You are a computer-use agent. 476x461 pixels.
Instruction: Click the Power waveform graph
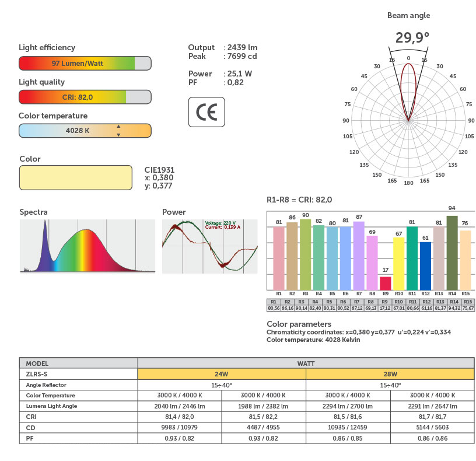(210, 246)
